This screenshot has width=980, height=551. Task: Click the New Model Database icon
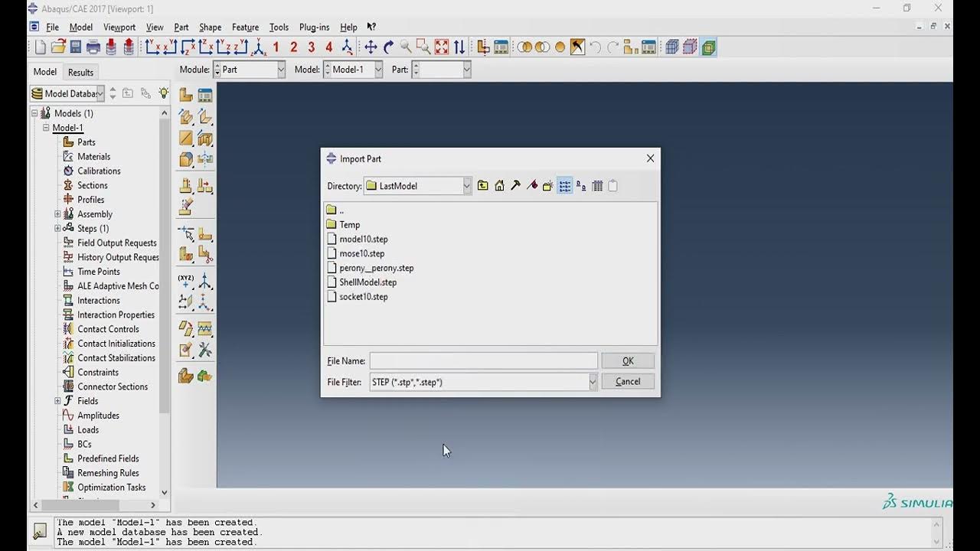click(41, 47)
